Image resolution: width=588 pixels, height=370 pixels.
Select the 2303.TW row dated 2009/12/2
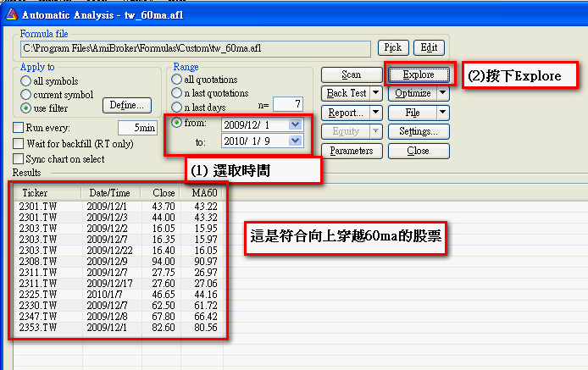119,229
